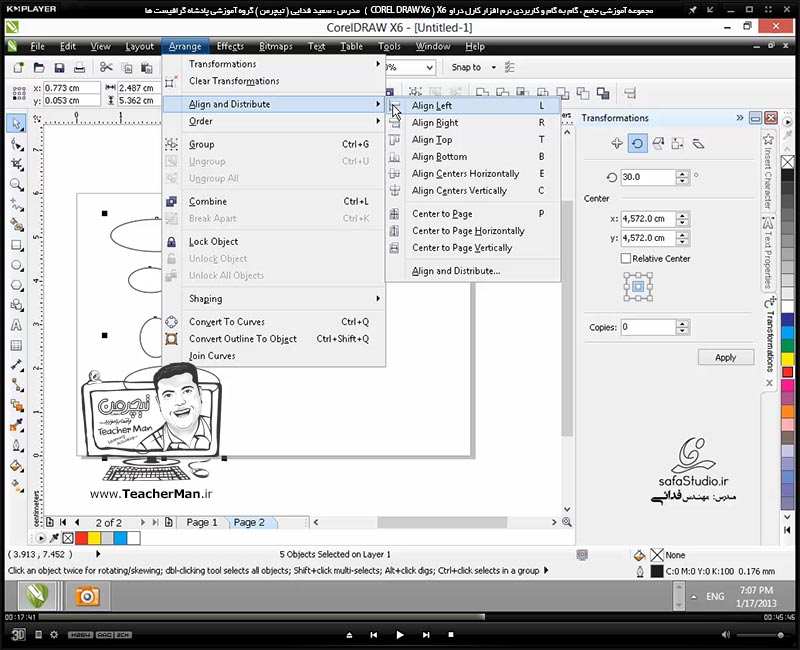Click the Save disk icon
The image size is (800, 650).
59,67
